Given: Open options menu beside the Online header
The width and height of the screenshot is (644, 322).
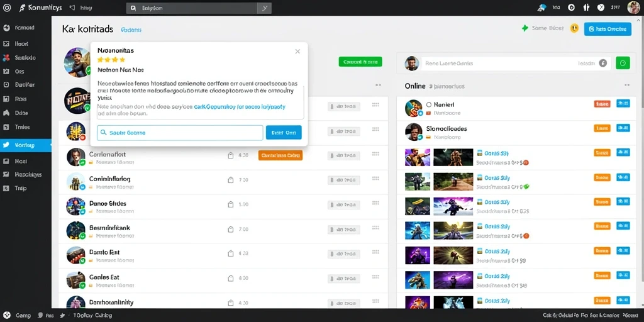Looking at the screenshot, I should point(627,86).
